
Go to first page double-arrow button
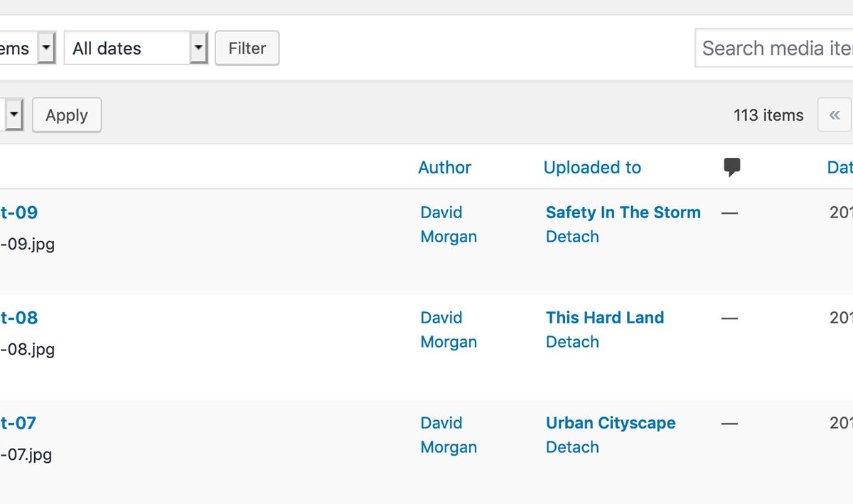coord(835,115)
